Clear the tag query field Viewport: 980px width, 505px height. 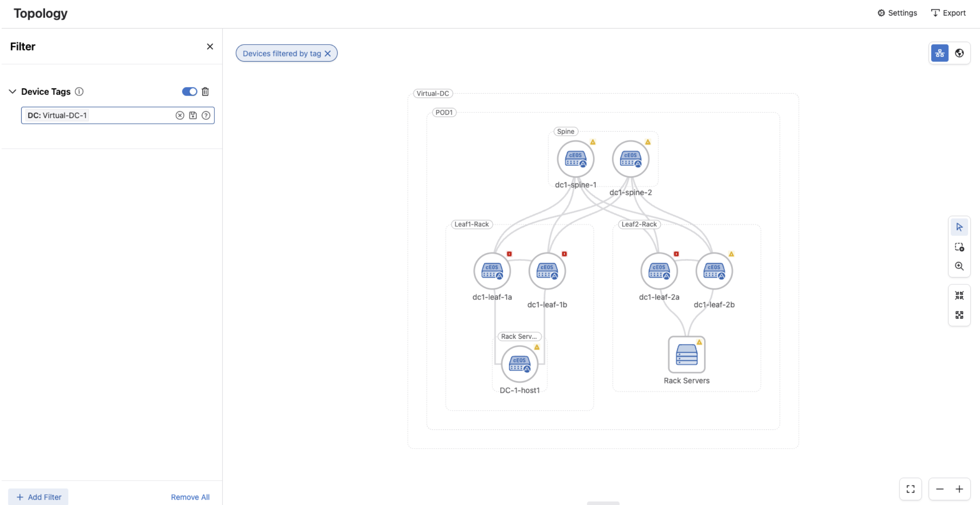click(x=180, y=115)
